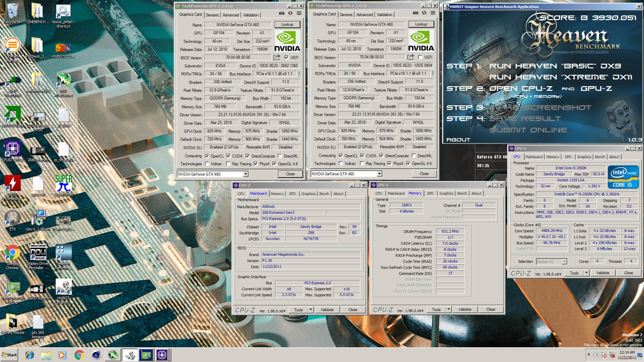Open the Recycle Bin desktop icon
This screenshot has width=644, height=362.
12,13
